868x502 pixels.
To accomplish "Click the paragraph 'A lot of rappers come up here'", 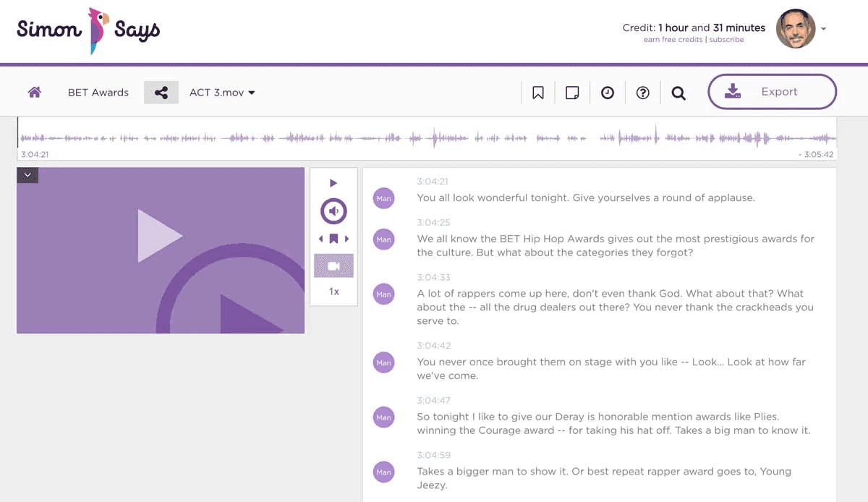I will click(x=616, y=307).
